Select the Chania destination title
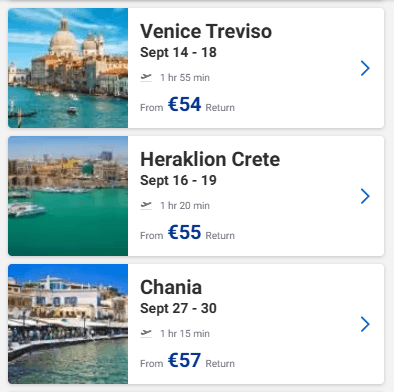Image resolution: width=394 pixels, height=392 pixels. 171,287
